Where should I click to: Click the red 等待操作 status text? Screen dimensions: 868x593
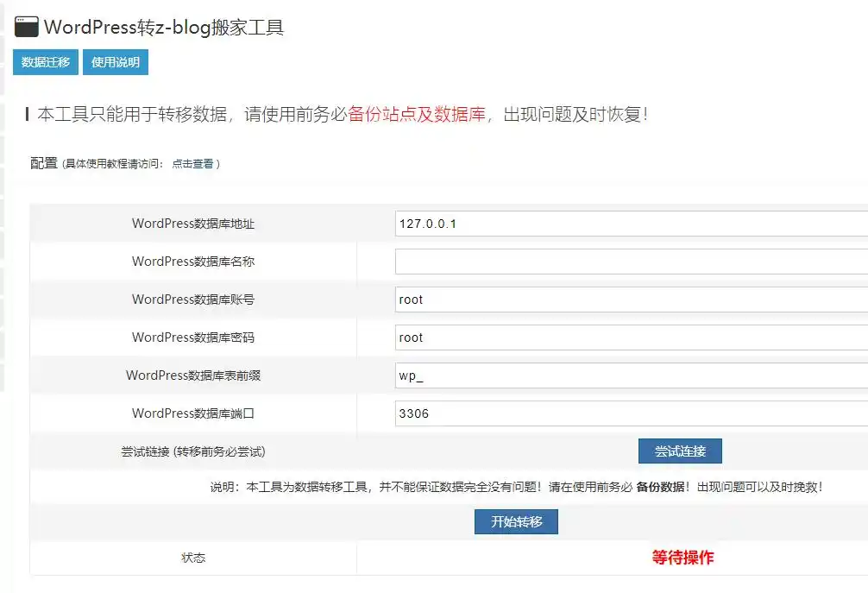click(x=682, y=558)
